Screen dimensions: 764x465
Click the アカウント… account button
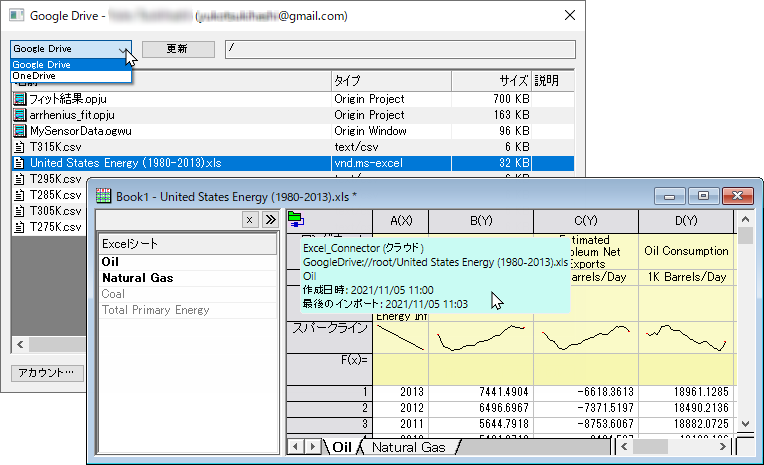[47, 373]
